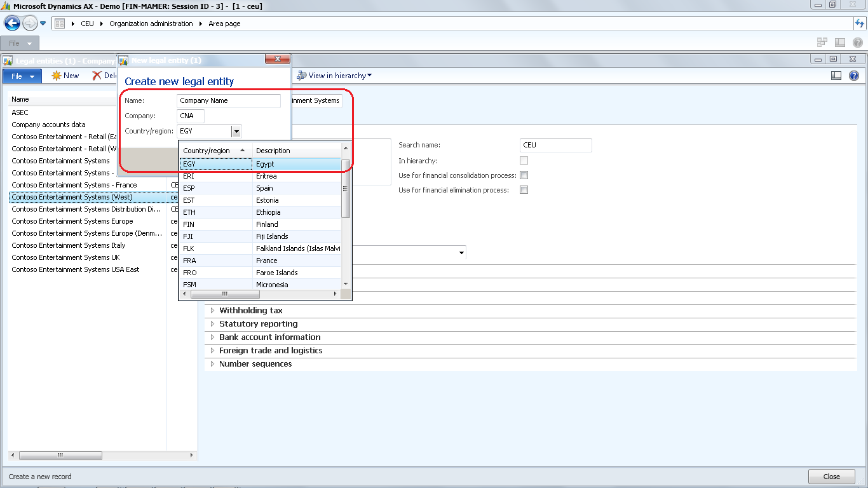Click the Search name field containing CEU
The width and height of the screenshot is (868, 488).
(x=556, y=145)
